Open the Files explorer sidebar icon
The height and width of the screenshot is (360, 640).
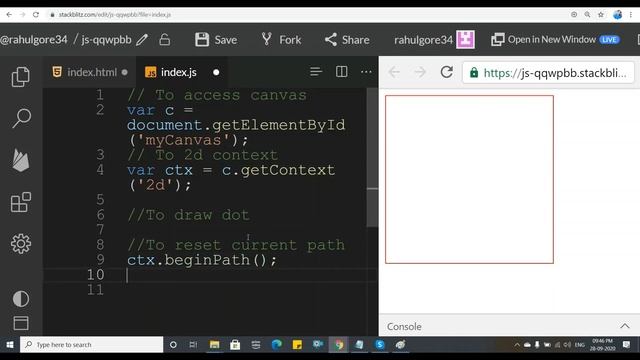coord(20,77)
